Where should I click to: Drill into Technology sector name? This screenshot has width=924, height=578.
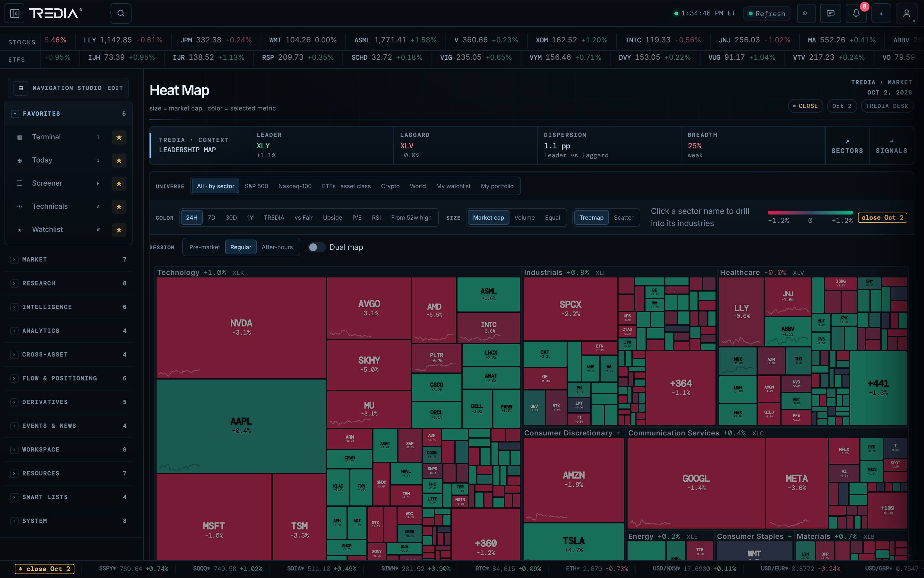point(178,273)
